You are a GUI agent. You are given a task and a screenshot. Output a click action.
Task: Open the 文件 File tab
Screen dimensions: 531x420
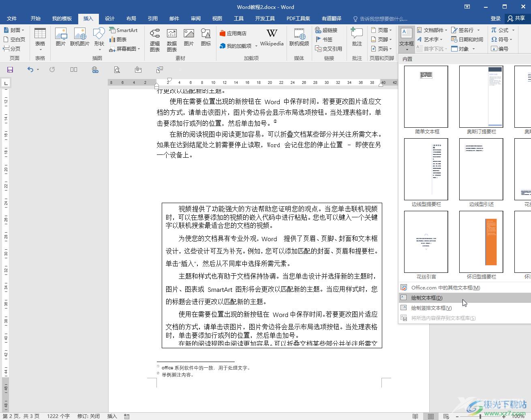[12, 18]
